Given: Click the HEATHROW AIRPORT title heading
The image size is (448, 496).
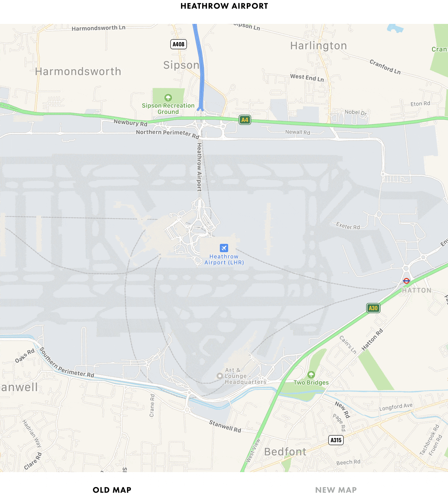Looking at the screenshot, I should (x=224, y=6).
